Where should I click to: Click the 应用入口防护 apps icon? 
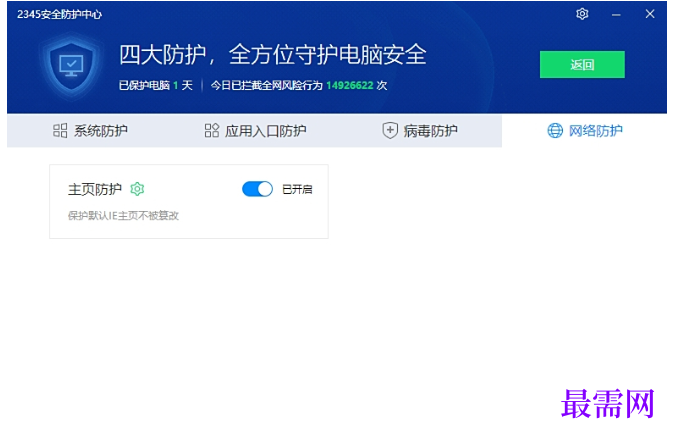pyautogui.click(x=212, y=131)
